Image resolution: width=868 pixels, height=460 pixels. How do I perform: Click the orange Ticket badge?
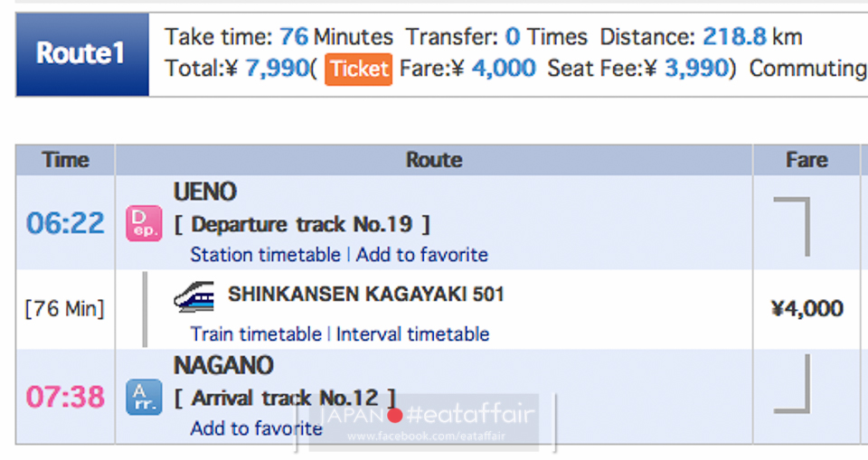(x=358, y=70)
